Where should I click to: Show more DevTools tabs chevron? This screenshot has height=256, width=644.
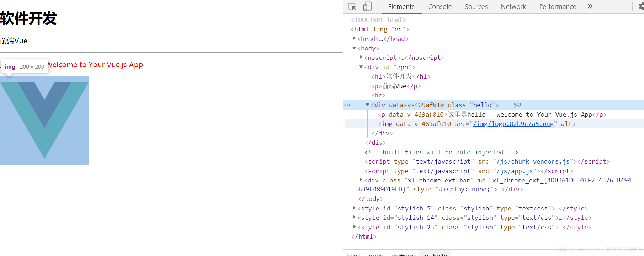(590, 6)
